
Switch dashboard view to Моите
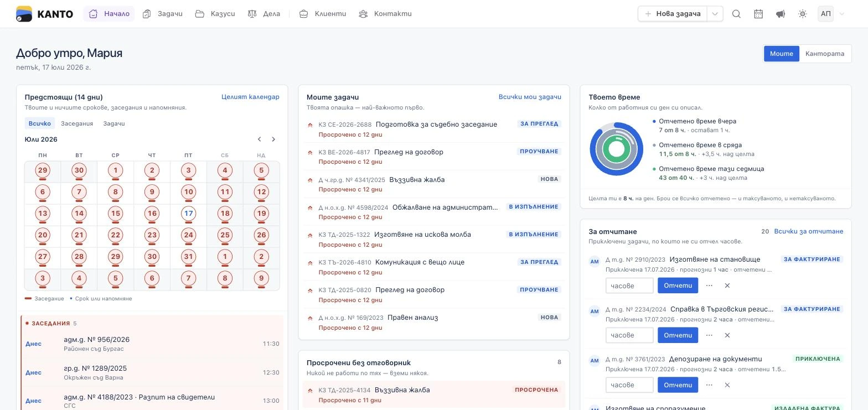[x=782, y=54]
